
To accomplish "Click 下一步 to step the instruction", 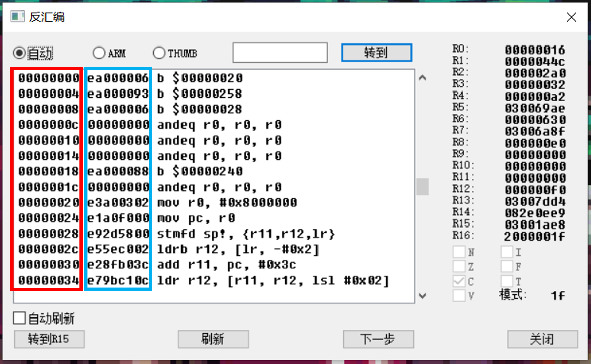I will (378, 339).
